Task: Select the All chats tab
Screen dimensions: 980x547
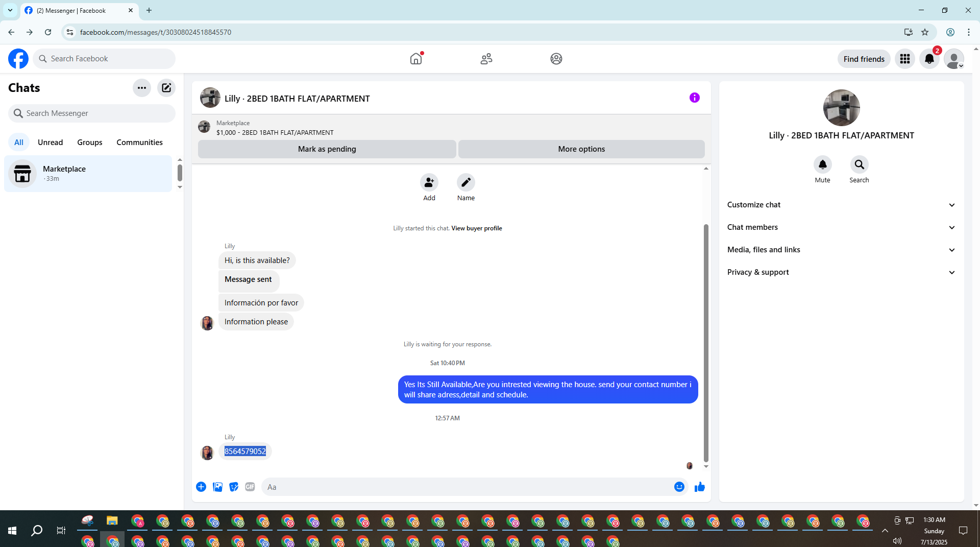Action: (x=19, y=142)
